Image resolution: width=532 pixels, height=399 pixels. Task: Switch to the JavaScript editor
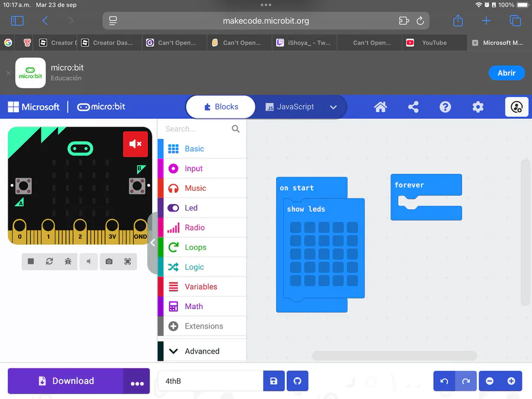coord(290,107)
